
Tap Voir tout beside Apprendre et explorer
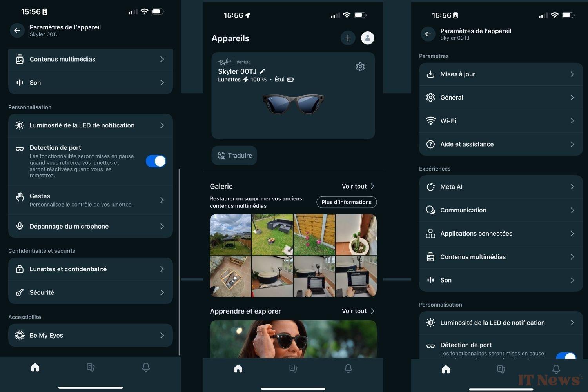point(358,311)
